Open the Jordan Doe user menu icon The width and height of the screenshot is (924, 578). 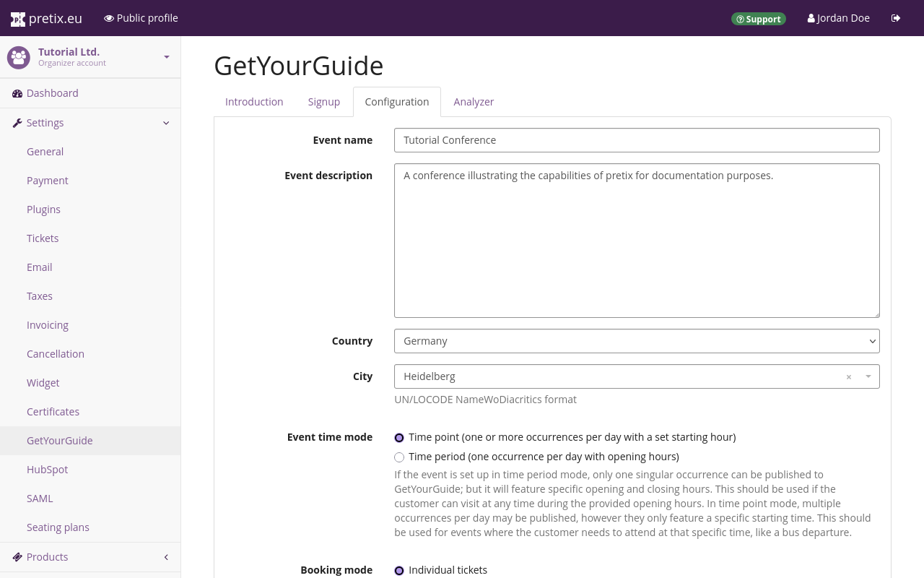click(x=811, y=17)
